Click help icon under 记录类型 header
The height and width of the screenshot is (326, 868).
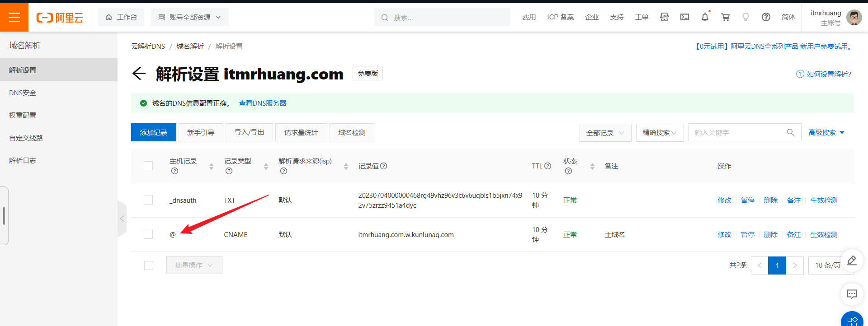[x=229, y=171]
